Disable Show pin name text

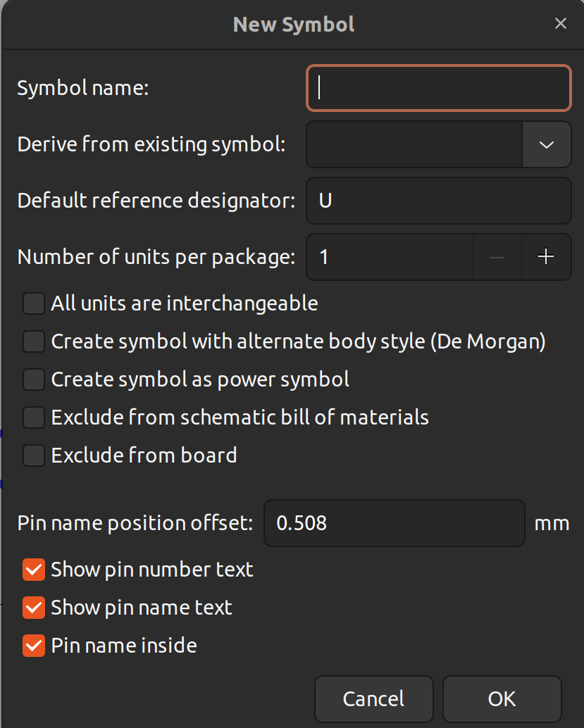click(x=34, y=608)
